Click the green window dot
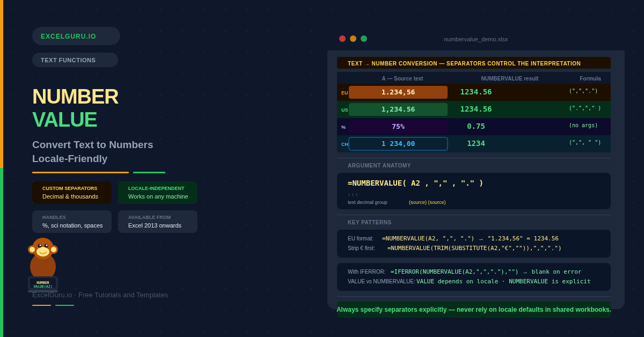644x337 pixels. (x=364, y=39)
